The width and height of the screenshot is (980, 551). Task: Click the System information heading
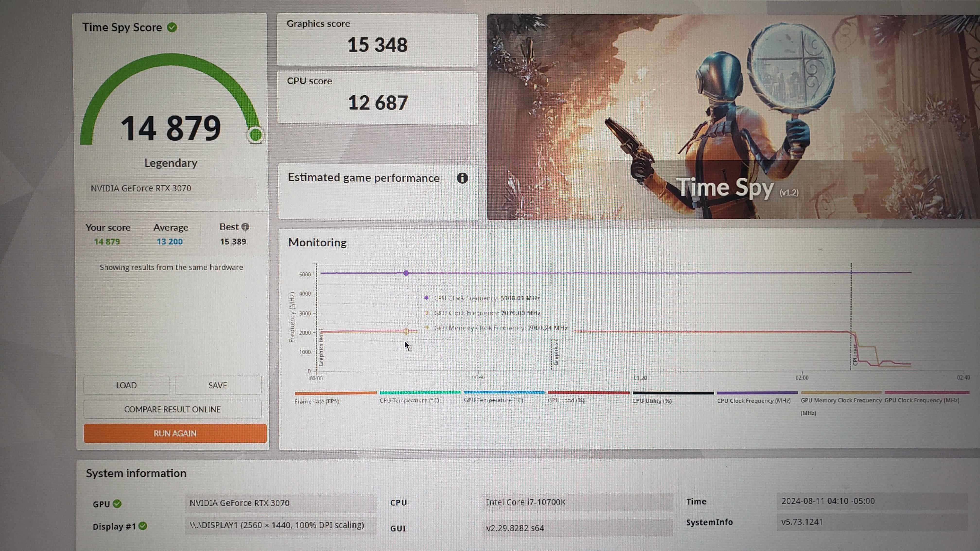136,473
